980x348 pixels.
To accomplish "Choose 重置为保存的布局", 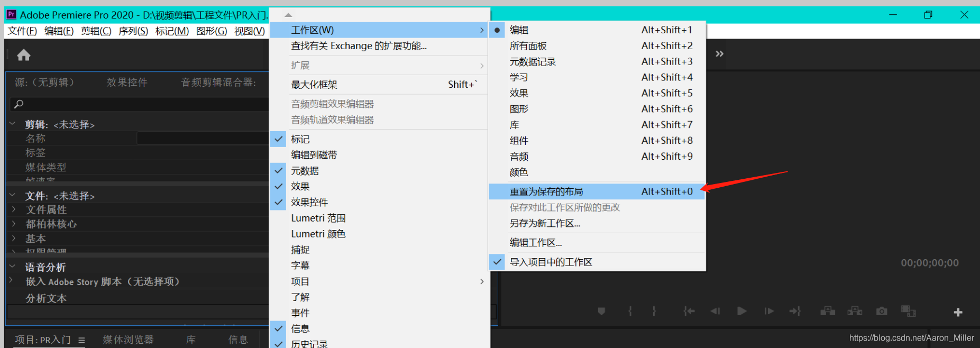I will (598, 191).
